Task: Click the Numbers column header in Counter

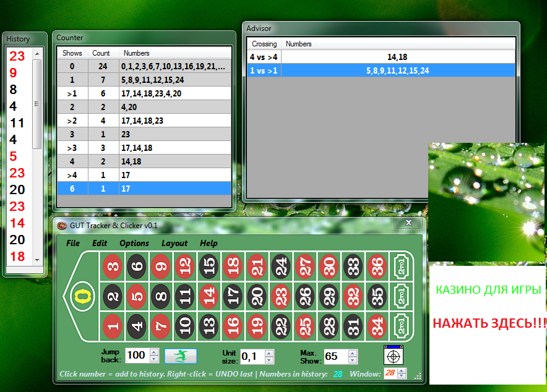Action: [175, 53]
